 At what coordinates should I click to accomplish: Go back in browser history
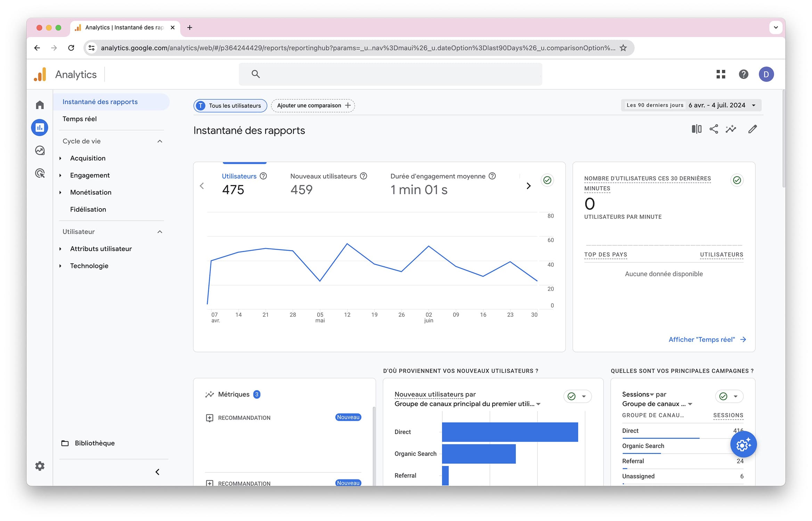pyautogui.click(x=37, y=48)
